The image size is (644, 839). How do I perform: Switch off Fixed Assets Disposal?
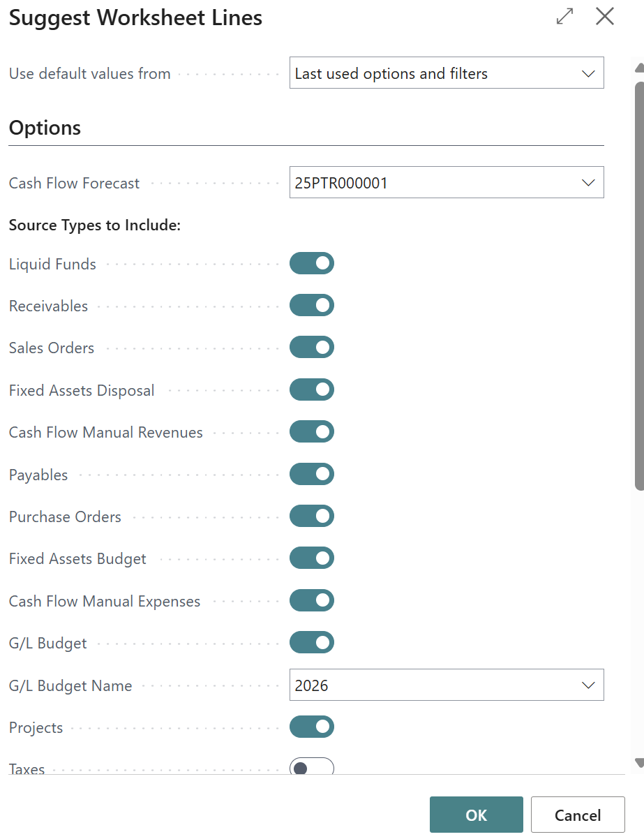click(x=312, y=389)
